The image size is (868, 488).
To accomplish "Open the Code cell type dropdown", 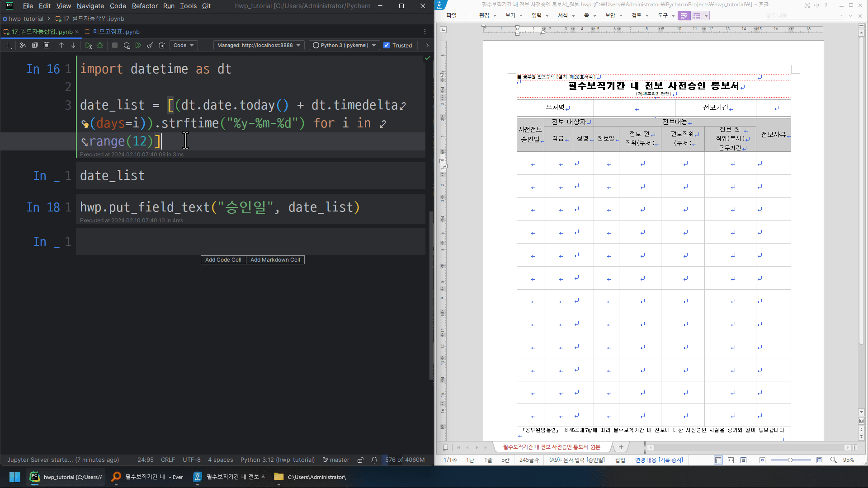I will tap(184, 45).
